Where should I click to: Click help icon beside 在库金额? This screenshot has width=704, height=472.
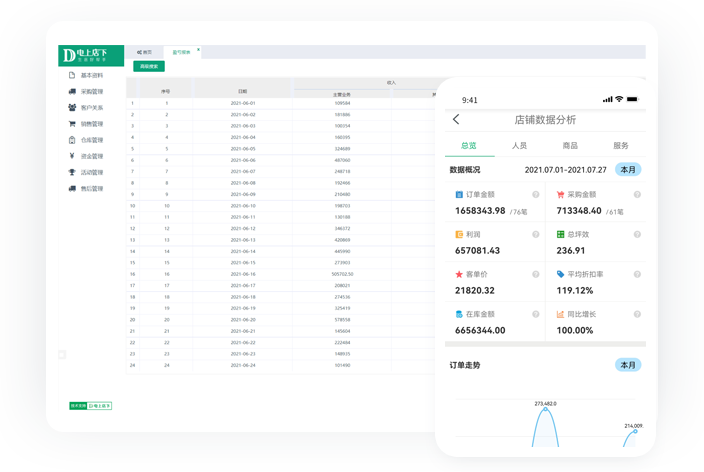click(536, 314)
